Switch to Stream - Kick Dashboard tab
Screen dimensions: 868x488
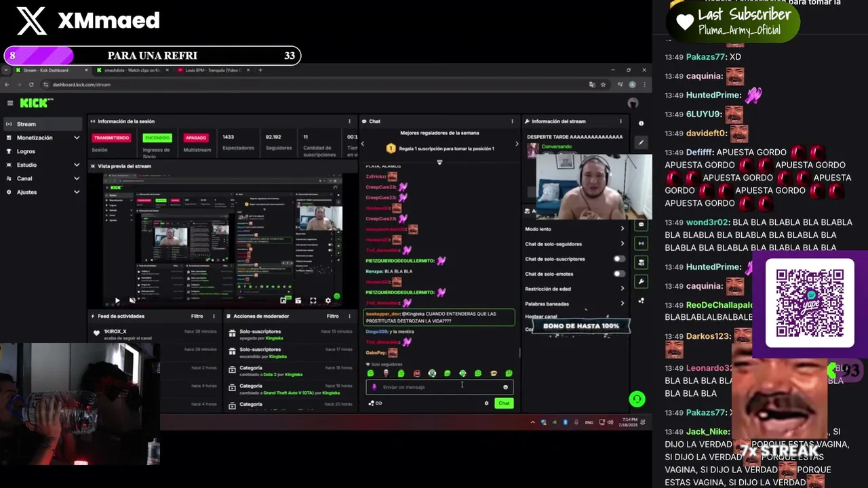click(52, 70)
